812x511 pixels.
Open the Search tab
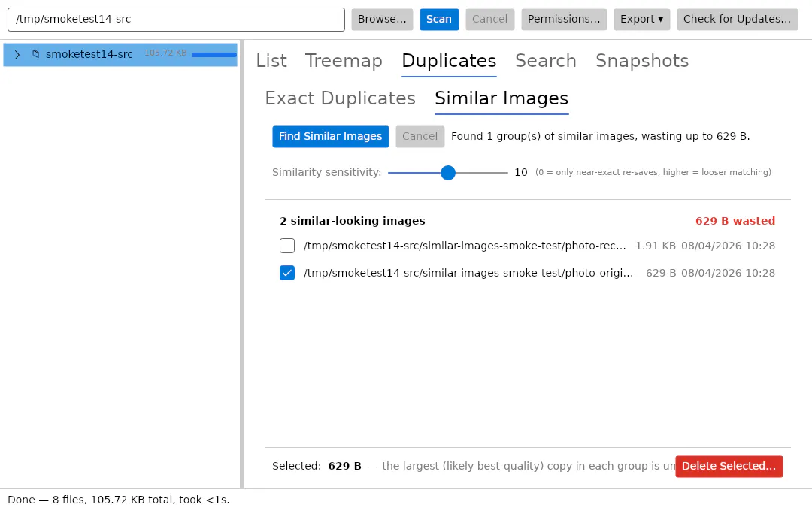pos(546,61)
